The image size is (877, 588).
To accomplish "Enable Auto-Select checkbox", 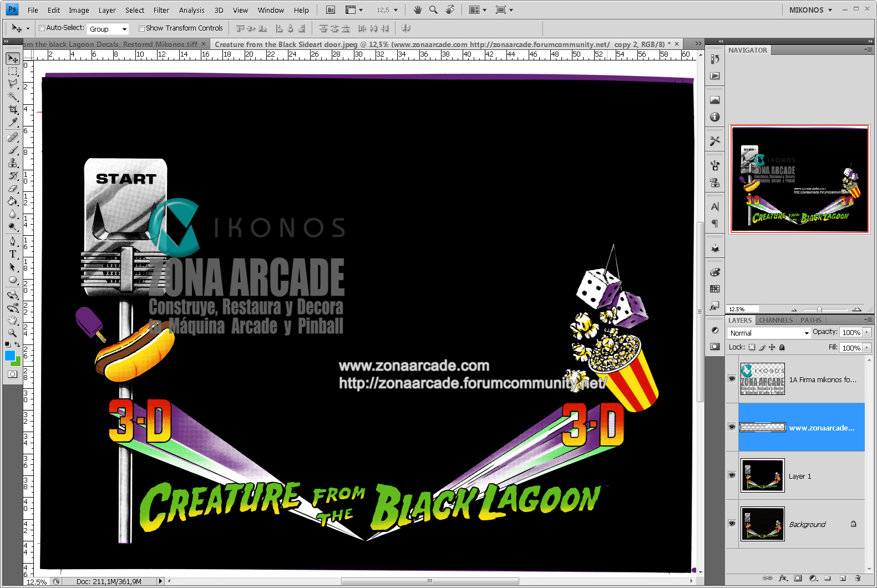I will click(x=42, y=28).
